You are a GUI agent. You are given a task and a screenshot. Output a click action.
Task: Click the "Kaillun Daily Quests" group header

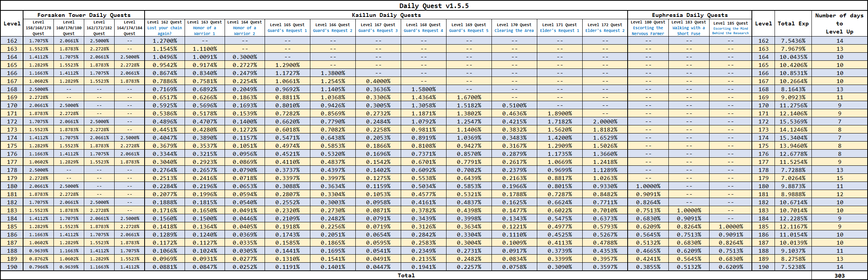pos(386,15)
